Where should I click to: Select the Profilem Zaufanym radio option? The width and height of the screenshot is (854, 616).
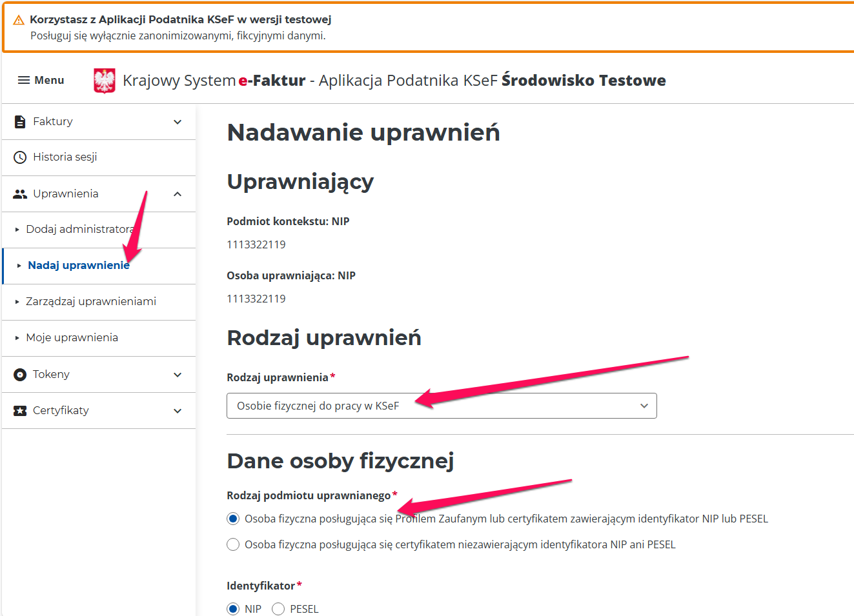pos(233,519)
